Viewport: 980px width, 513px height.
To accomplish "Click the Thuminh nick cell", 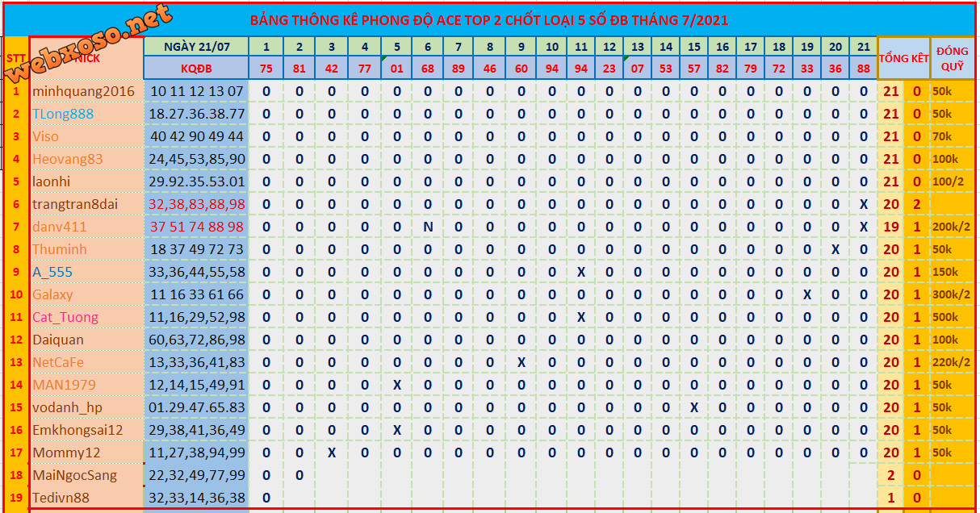I will click(x=86, y=249).
